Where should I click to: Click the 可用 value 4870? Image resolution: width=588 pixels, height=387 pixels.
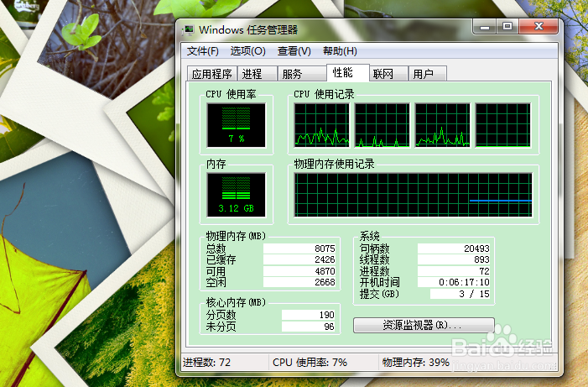click(x=299, y=271)
